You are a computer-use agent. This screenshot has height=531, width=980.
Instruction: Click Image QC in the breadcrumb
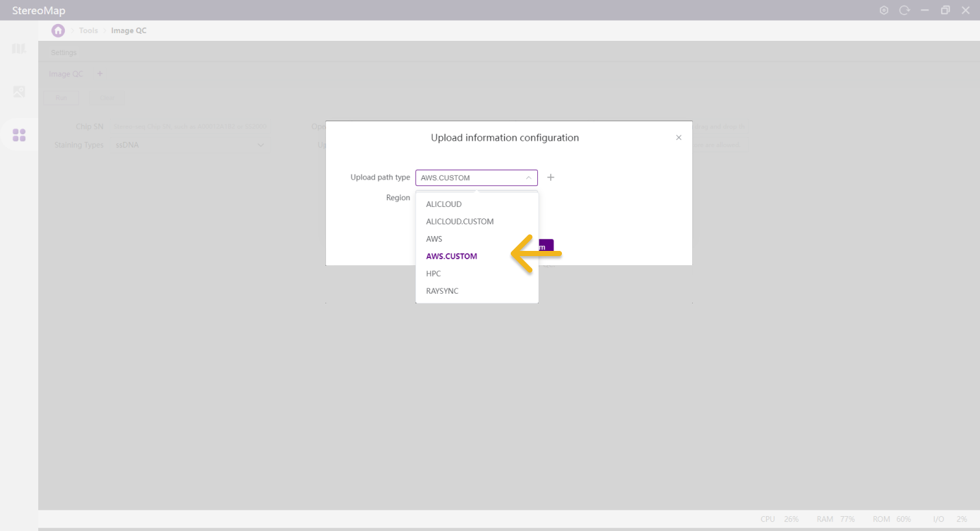pyautogui.click(x=129, y=30)
